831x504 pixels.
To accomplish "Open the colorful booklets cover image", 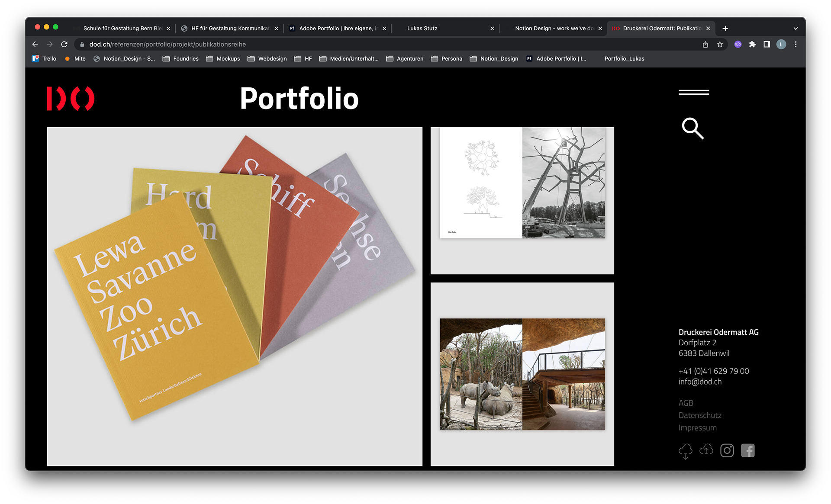I will tap(235, 296).
